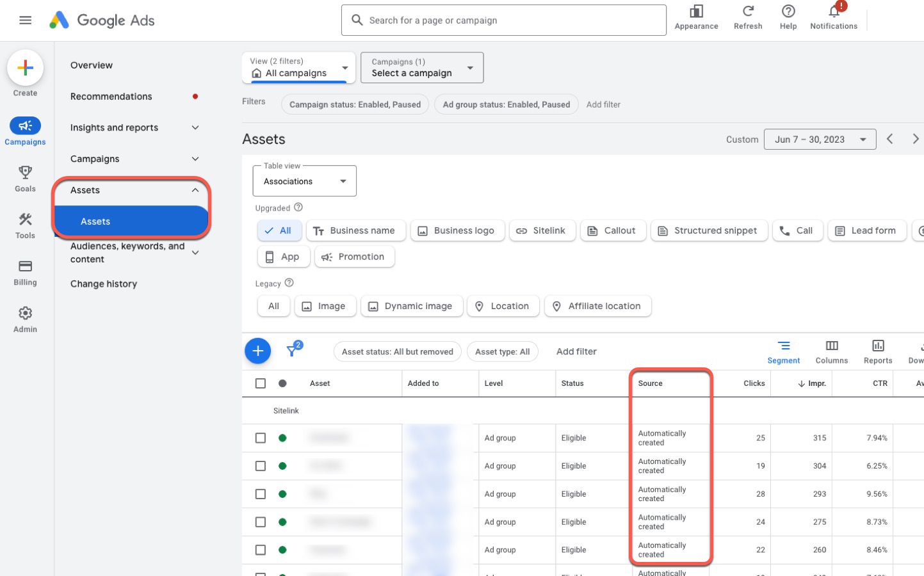Viewport: 924px width, 576px height.
Task: Focus the search page or campaign field
Action: coord(504,20)
